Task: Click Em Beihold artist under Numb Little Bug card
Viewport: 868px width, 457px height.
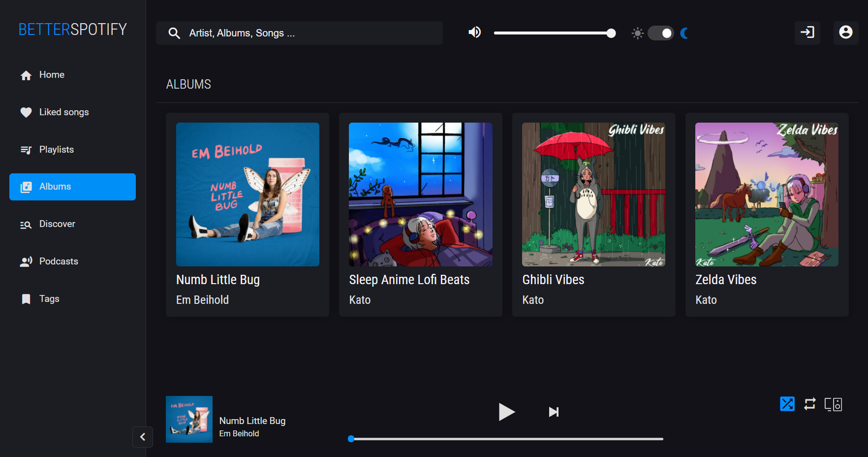Action: [202, 300]
